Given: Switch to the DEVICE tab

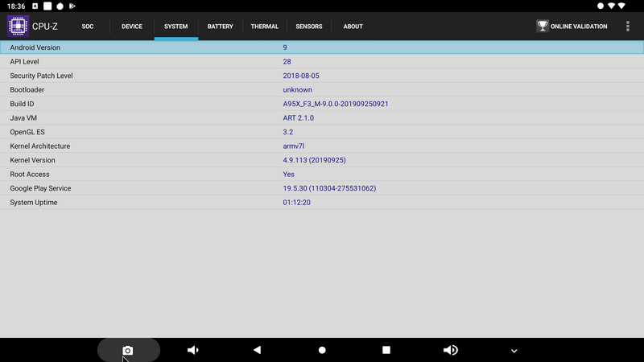Looking at the screenshot, I should 132,27.
